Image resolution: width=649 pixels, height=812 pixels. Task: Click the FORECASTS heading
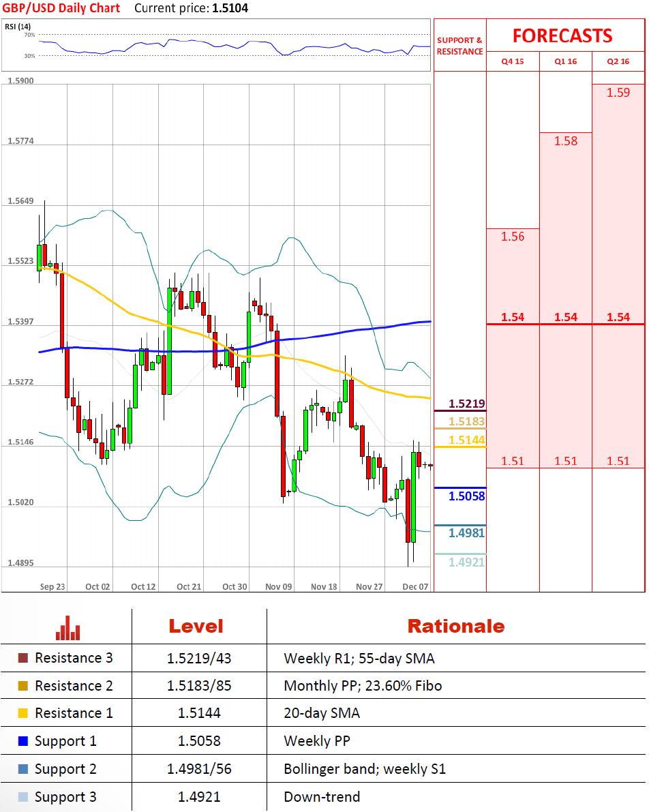pyautogui.click(x=562, y=35)
